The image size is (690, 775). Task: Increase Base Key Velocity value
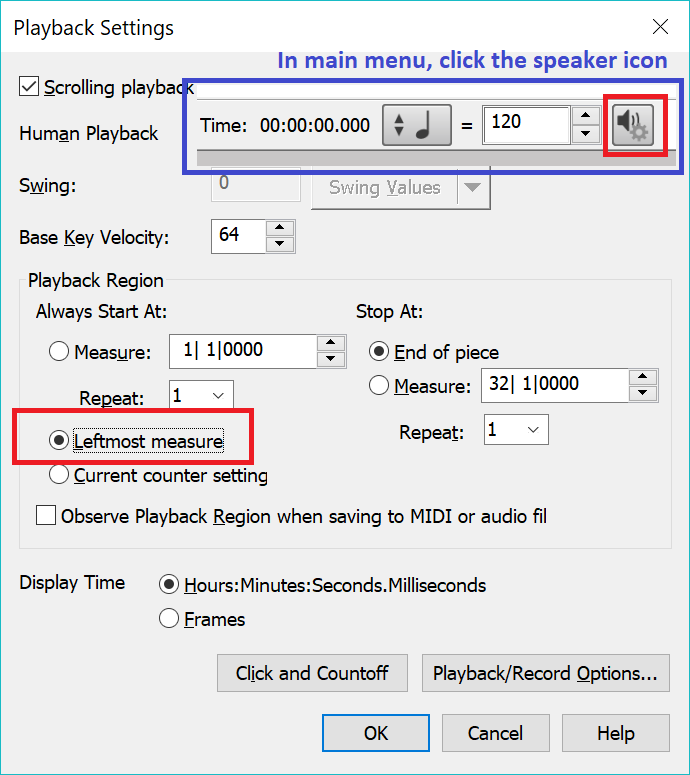[282, 228]
